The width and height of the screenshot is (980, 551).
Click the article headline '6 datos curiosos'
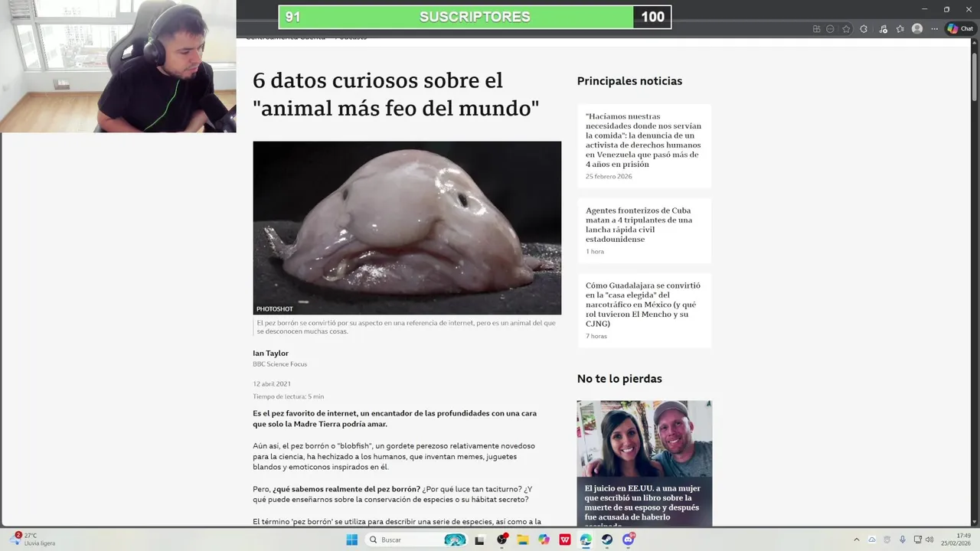(396, 94)
